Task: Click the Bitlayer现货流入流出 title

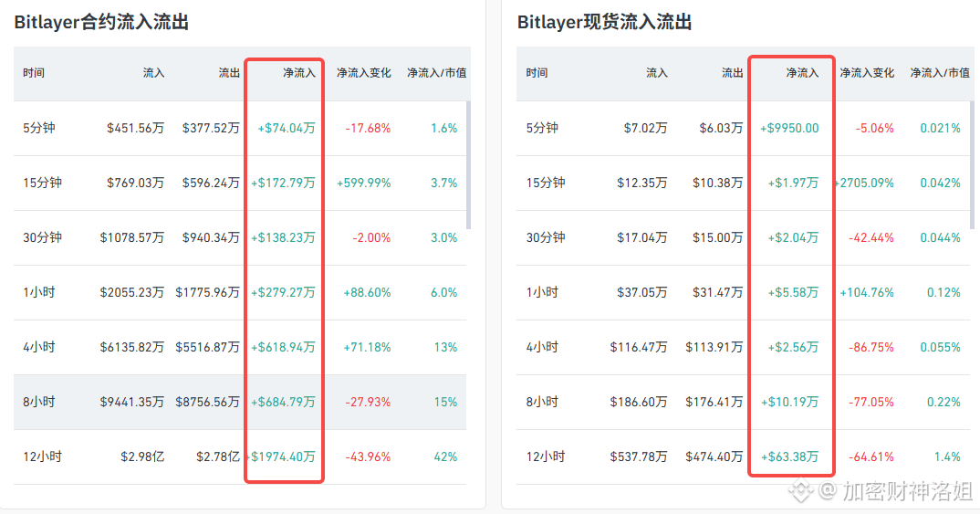Action: coord(604,23)
